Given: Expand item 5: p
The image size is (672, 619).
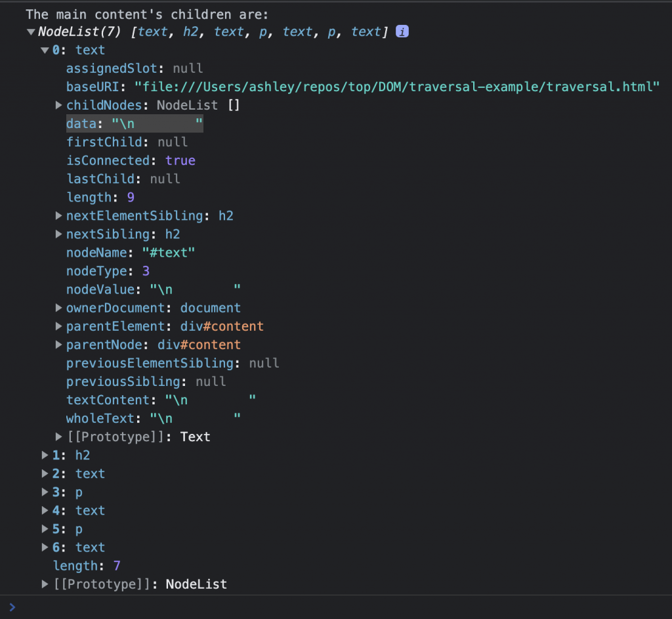Looking at the screenshot, I should [x=45, y=528].
